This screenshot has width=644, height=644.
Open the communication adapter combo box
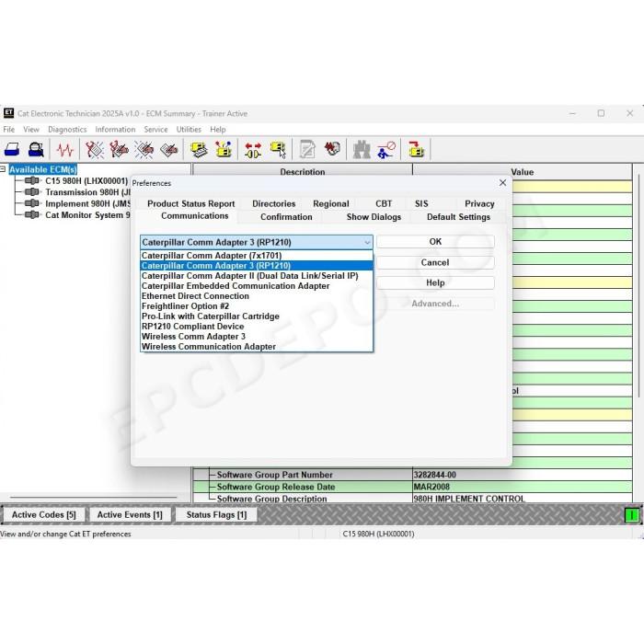pos(257,242)
